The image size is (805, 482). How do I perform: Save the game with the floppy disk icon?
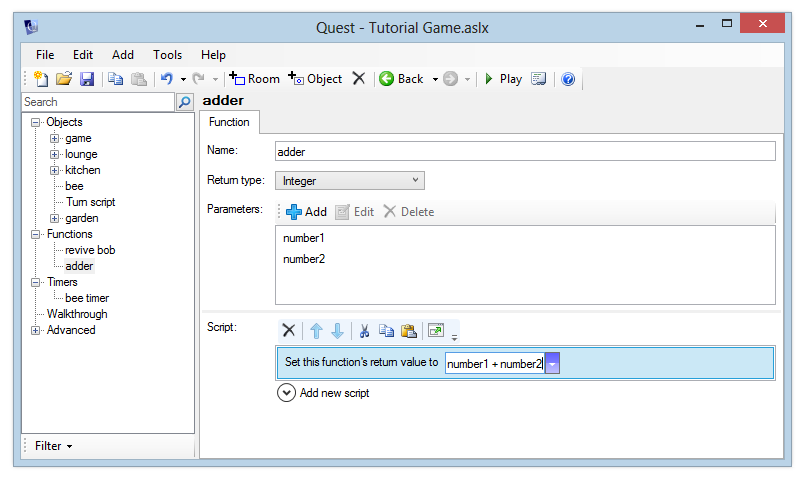87,79
